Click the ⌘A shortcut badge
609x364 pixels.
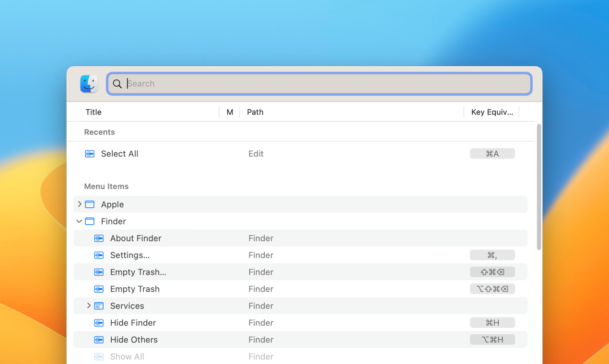coord(492,154)
